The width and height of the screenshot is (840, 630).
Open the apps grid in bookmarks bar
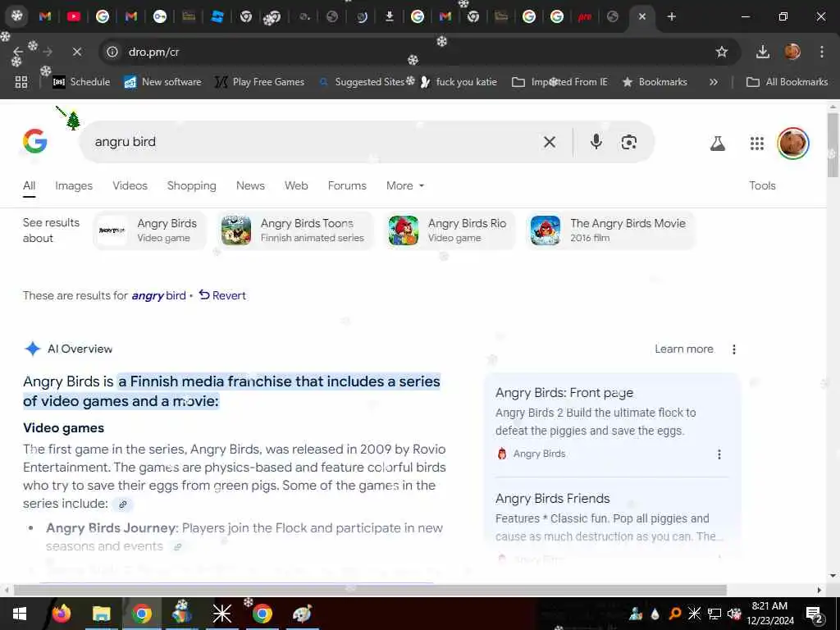(21, 82)
